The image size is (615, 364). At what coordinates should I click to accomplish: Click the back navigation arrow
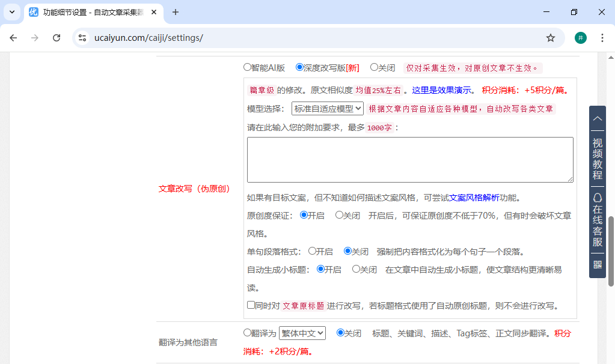13,37
